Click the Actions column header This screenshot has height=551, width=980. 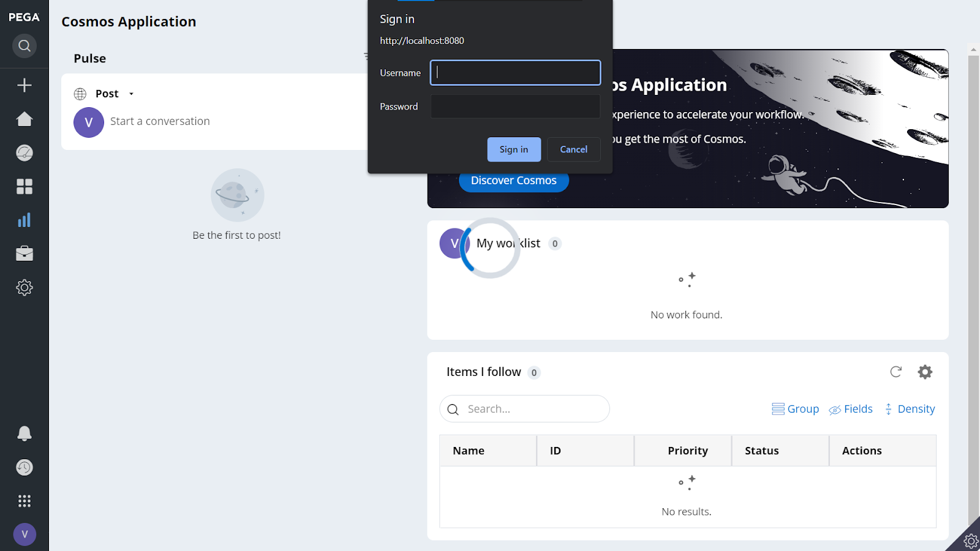click(x=882, y=451)
